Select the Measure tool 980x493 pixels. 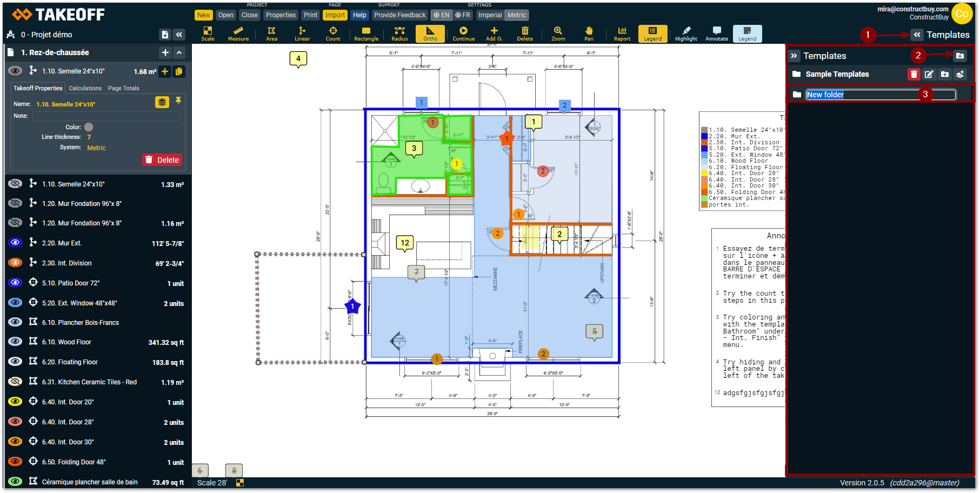(x=238, y=34)
